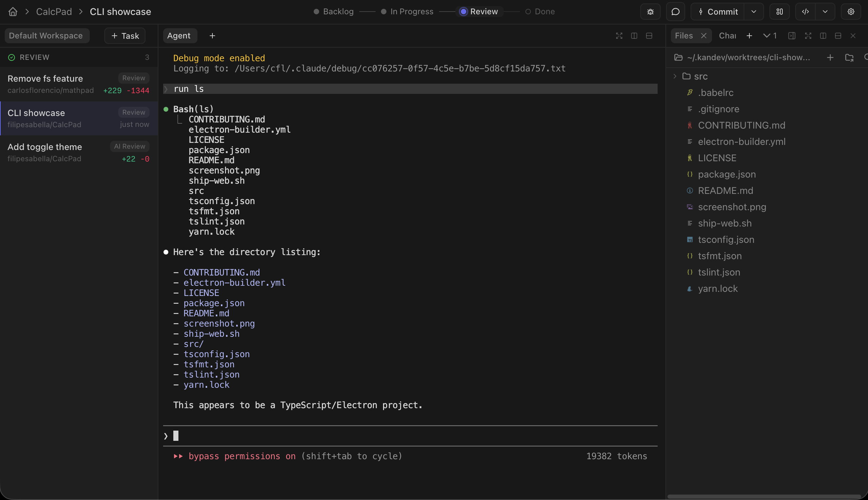This screenshot has height=500, width=868.
Task: Open the CalcPad breadcrumb
Action: [x=54, y=12]
